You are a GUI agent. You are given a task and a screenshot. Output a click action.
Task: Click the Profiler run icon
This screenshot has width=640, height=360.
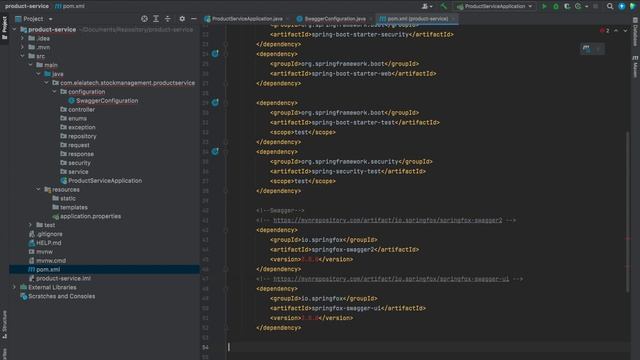pos(578,6)
